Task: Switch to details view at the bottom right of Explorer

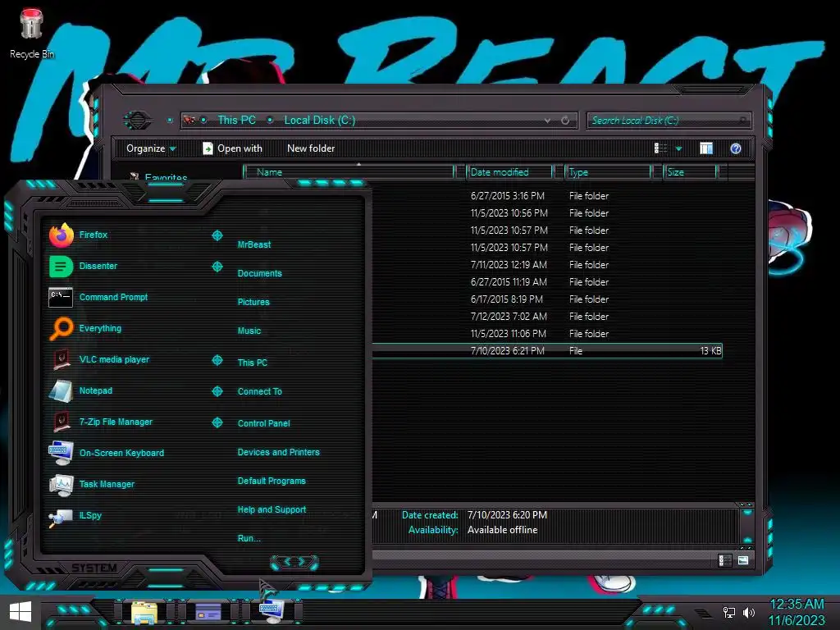Action: pos(725,560)
